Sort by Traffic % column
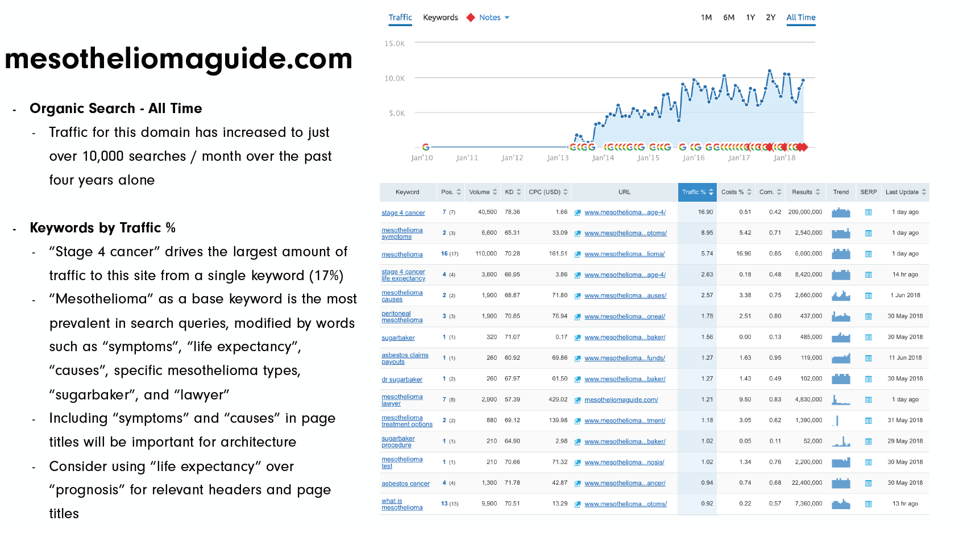The height and width of the screenshot is (533, 980). [x=697, y=192]
